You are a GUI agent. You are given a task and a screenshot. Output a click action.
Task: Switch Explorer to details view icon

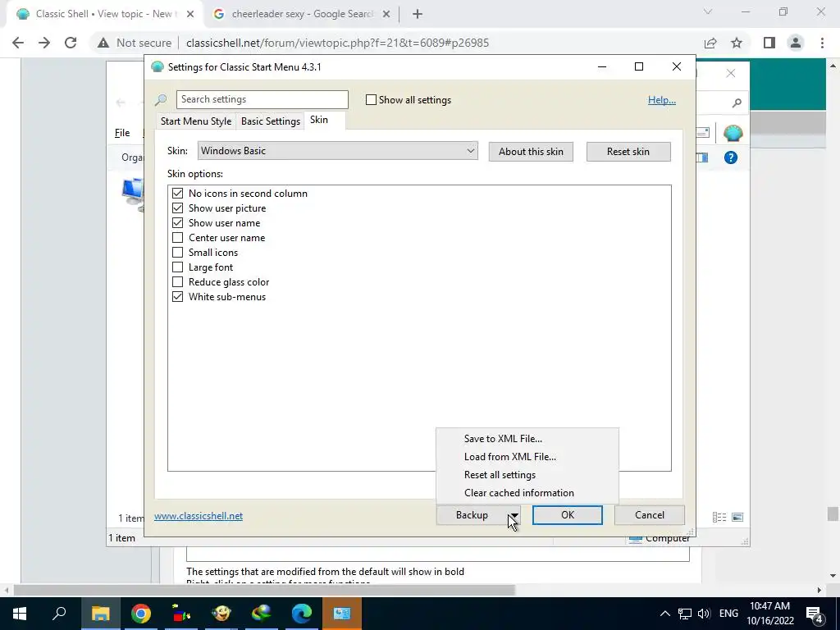pyautogui.click(x=719, y=517)
